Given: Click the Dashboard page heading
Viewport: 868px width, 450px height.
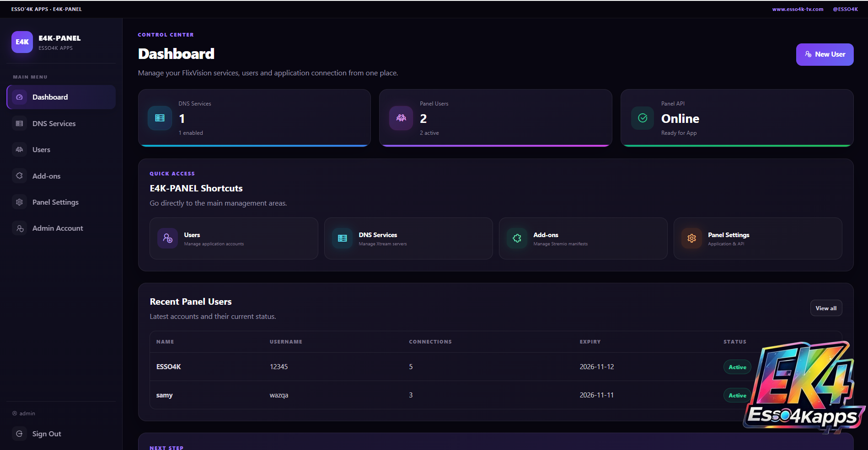Looking at the screenshot, I should (176, 54).
